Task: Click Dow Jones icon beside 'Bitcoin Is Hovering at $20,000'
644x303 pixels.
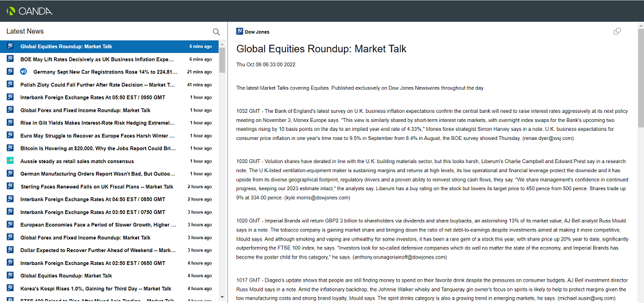Action: (x=10, y=148)
